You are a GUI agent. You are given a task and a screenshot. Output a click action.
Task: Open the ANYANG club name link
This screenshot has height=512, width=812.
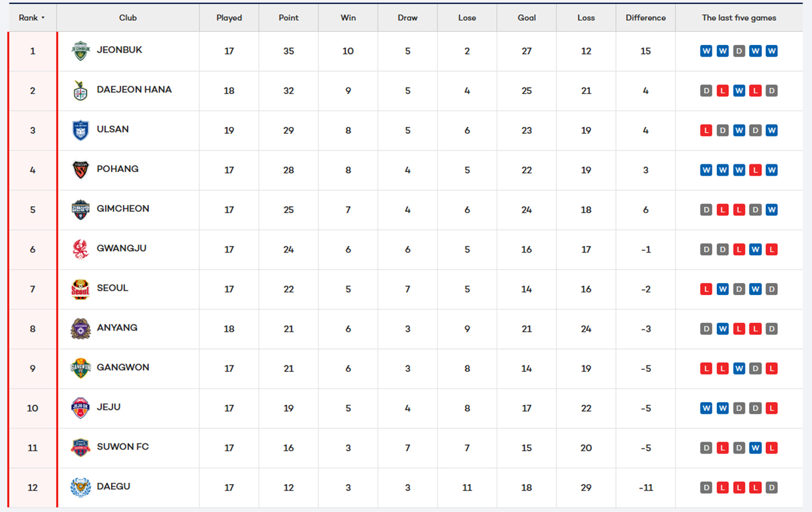tap(117, 328)
